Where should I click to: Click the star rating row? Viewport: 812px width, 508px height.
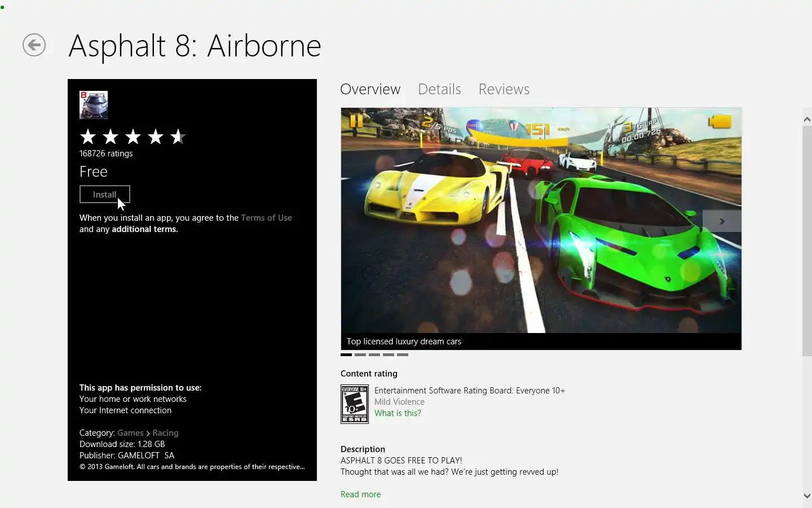point(133,137)
